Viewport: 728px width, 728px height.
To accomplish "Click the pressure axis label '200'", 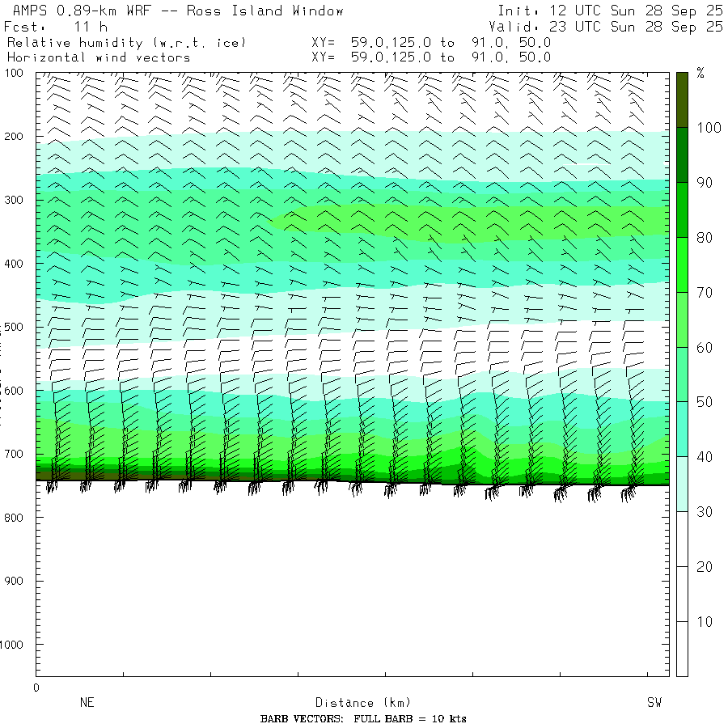I will [x=14, y=137].
